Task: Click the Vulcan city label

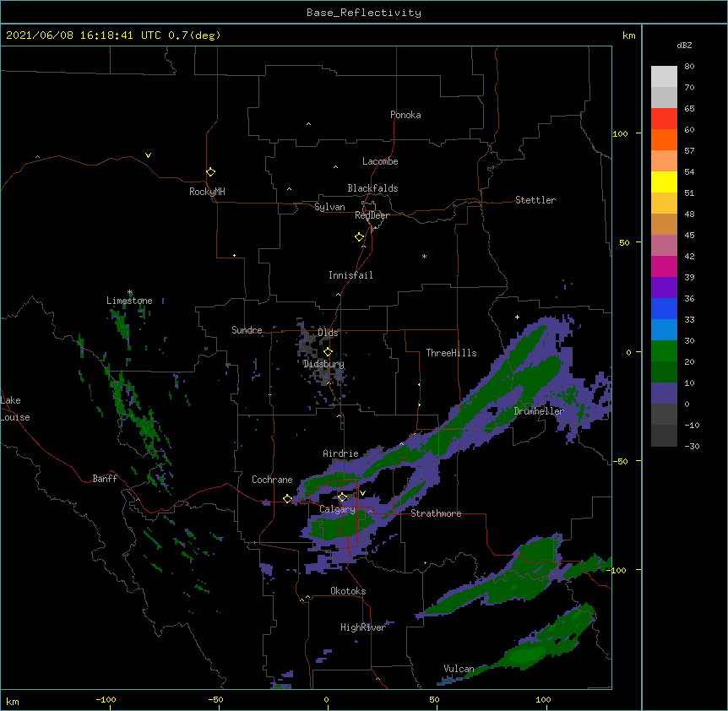Action: [459, 669]
